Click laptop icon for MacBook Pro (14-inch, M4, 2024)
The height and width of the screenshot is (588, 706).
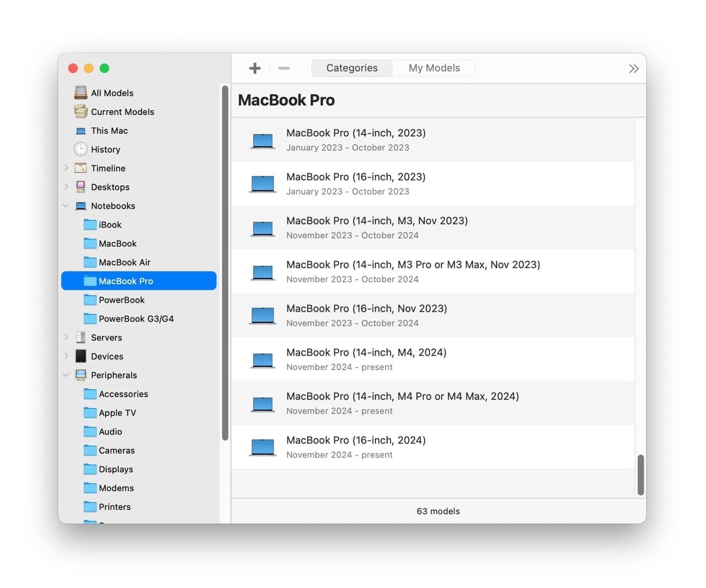pos(263,360)
